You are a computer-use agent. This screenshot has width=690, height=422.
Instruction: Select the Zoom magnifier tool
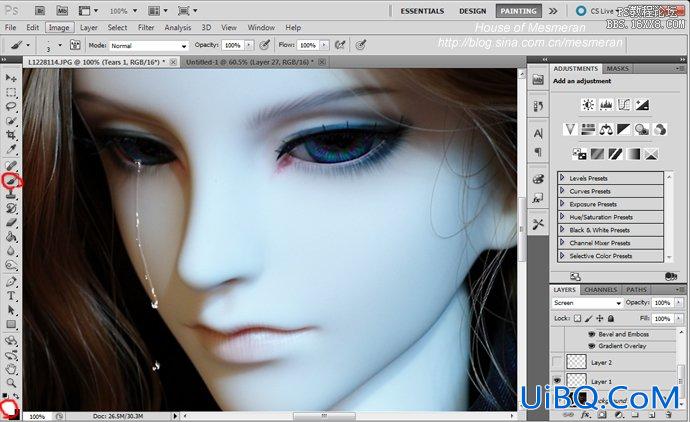click(11, 382)
